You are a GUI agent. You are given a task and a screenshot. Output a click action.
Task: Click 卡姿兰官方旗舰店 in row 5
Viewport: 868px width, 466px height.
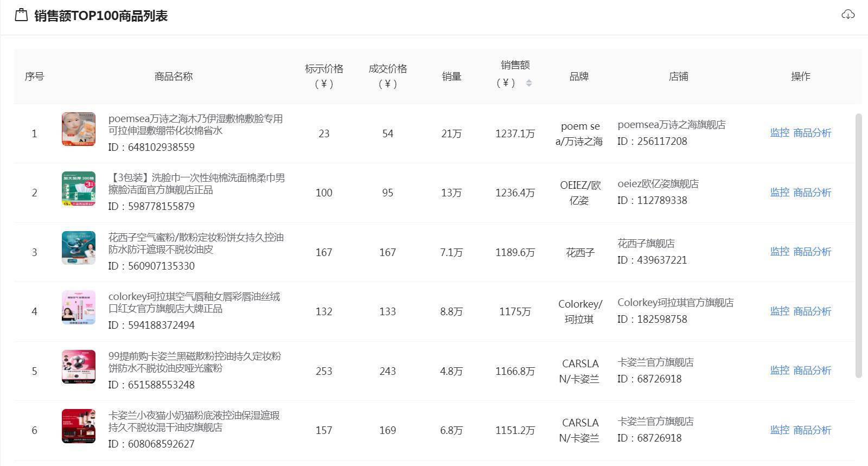click(x=655, y=362)
